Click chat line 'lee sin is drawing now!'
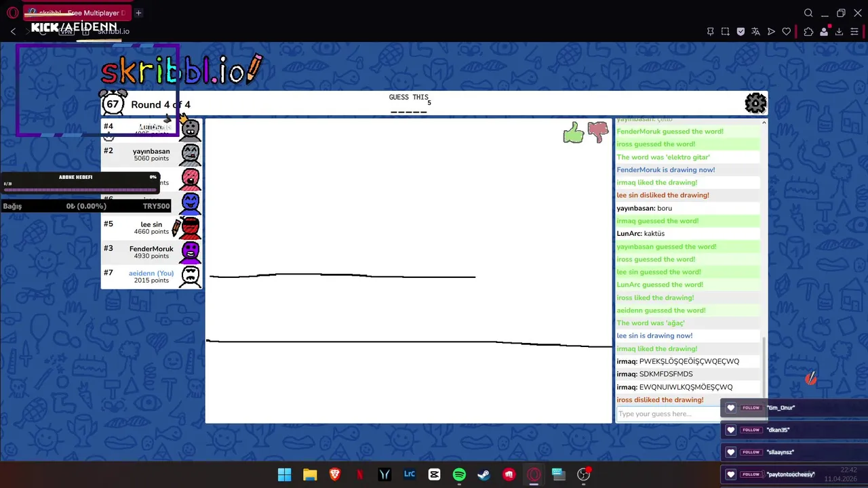The width and height of the screenshot is (868, 488). (x=654, y=335)
